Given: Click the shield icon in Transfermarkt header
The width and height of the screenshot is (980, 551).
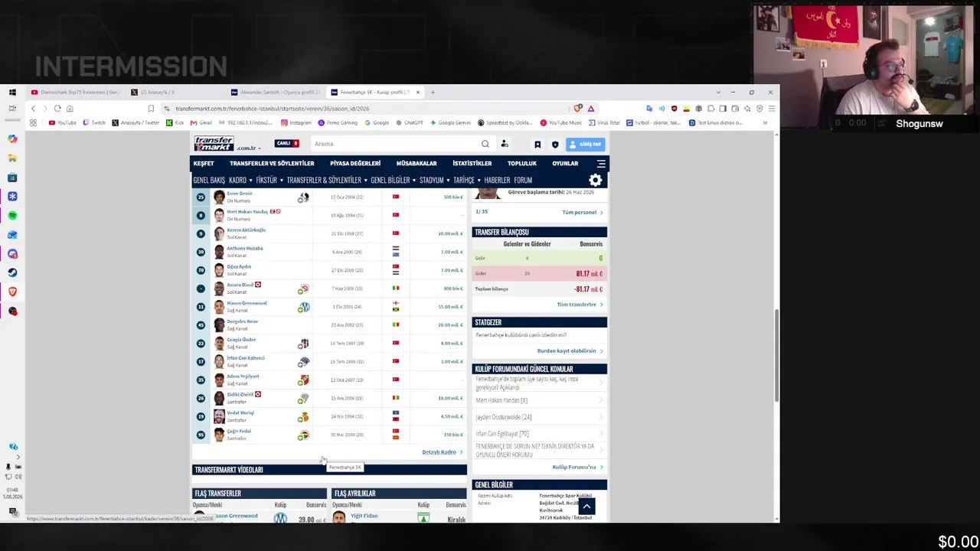Looking at the screenshot, I should point(555,144).
